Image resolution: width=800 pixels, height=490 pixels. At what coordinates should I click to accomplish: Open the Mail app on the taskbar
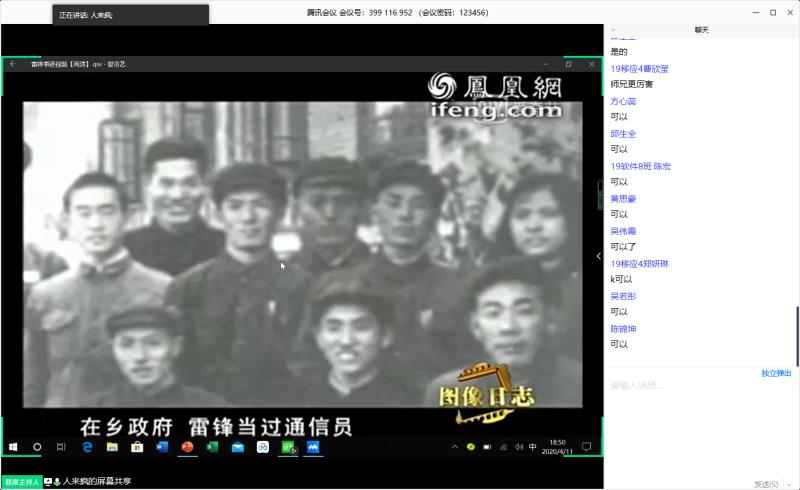[x=238, y=447]
